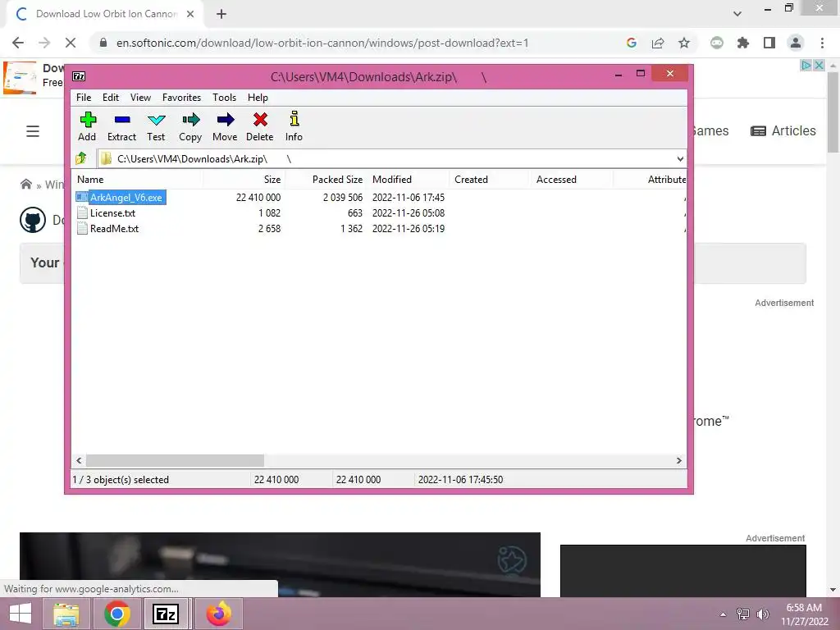The width and height of the screenshot is (840, 630).
Task: Click the 7-Zip path input field
Action: click(386, 158)
